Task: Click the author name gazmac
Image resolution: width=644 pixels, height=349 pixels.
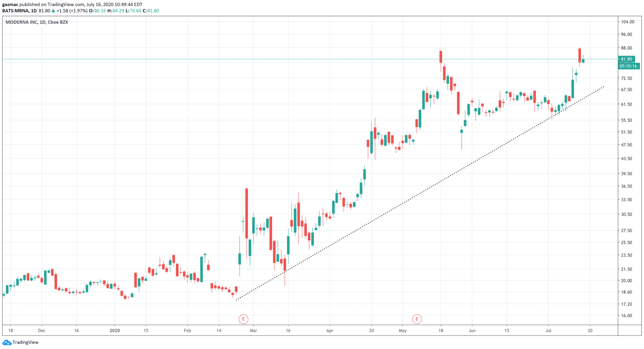Action: (10, 4)
